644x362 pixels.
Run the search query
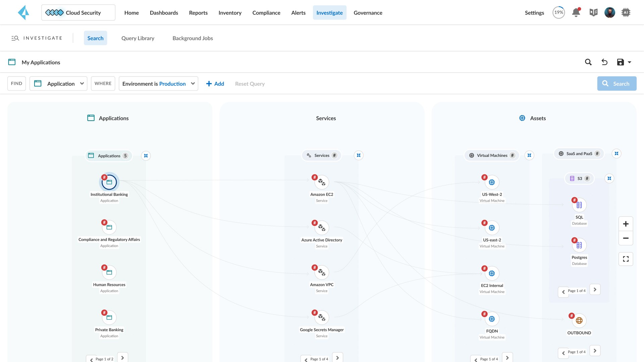[x=617, y=83]
